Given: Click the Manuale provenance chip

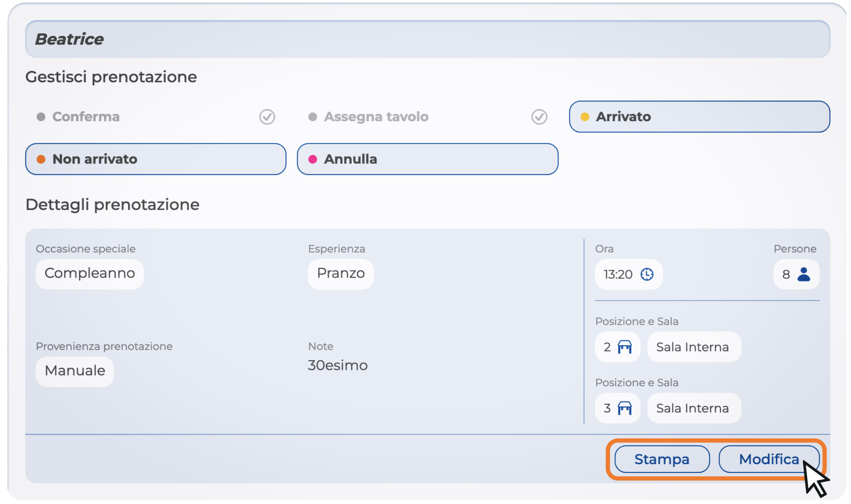Looking at the screenshot, I should 75,371.
